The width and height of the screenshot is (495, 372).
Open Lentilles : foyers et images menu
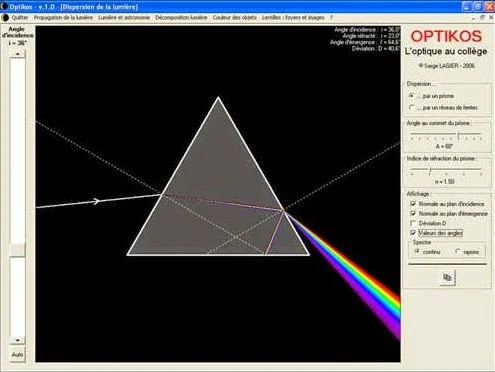(293, 17)
